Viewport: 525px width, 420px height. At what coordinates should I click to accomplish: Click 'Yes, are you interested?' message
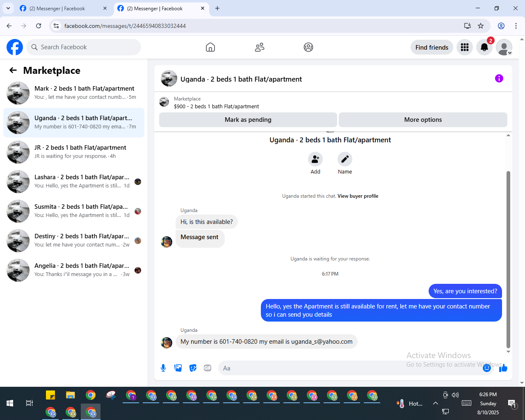(465, 291)
